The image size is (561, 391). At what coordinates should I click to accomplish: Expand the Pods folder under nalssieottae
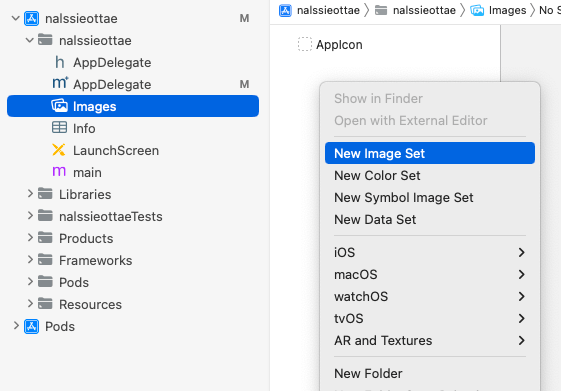[x=30, y=282]
